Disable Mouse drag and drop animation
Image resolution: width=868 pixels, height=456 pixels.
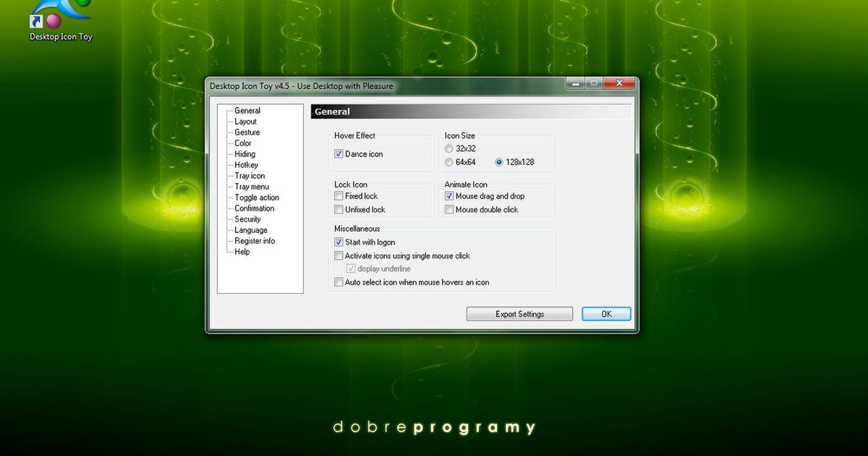pyautogui.click(x=449, y=195)
